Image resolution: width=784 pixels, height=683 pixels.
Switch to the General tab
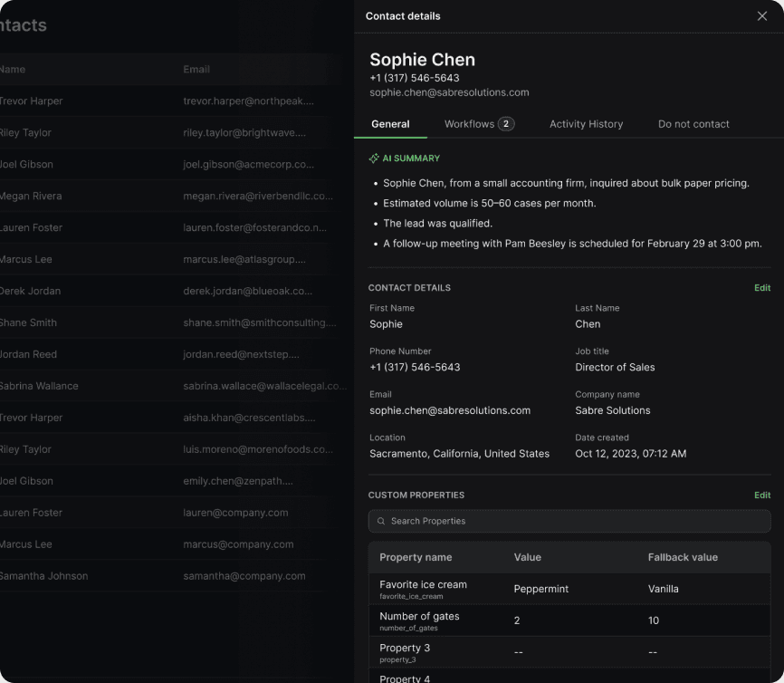[x=390, y=124]
